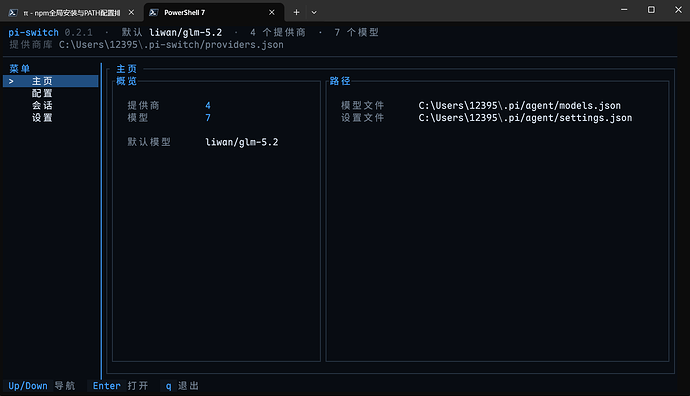Click the 4 个提供商 header text

[278, 33]
